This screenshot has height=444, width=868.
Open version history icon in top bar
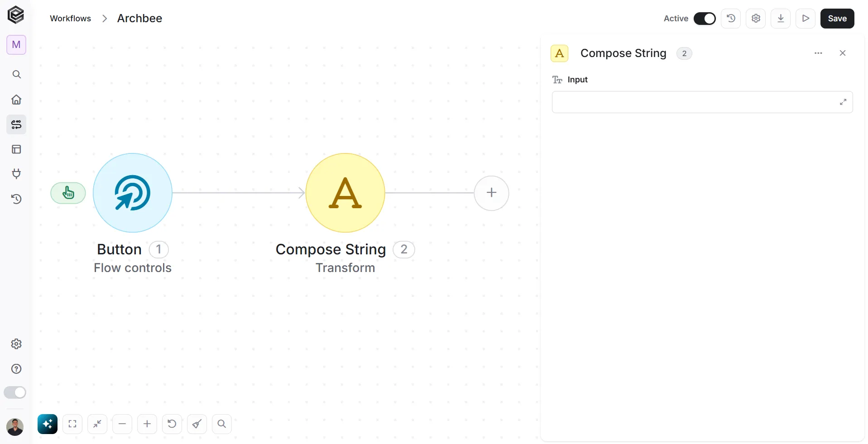pyautogui.click(x=731, y=19)
